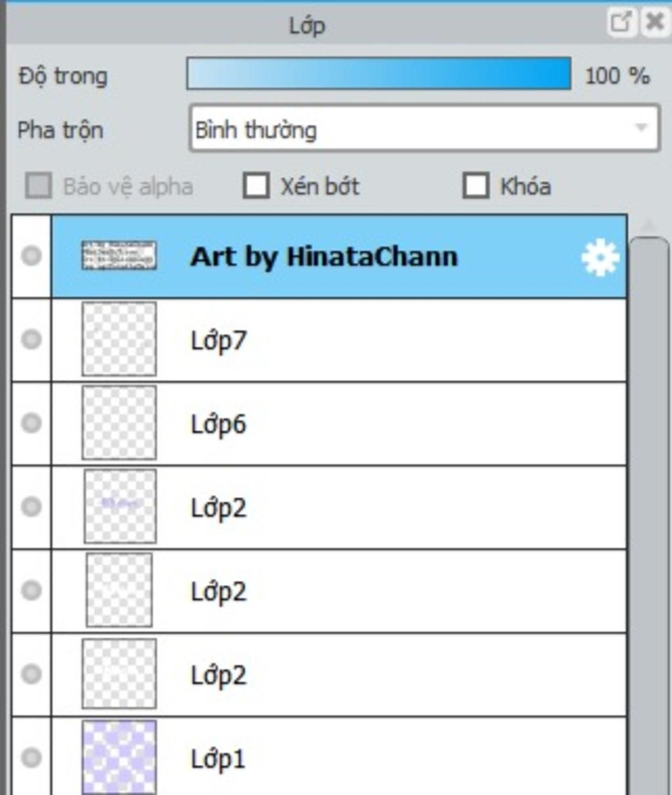This screenshot has height=795, width=672.
Task: Open the Pha trộn blending dropdown
Action: pos(424,129)
